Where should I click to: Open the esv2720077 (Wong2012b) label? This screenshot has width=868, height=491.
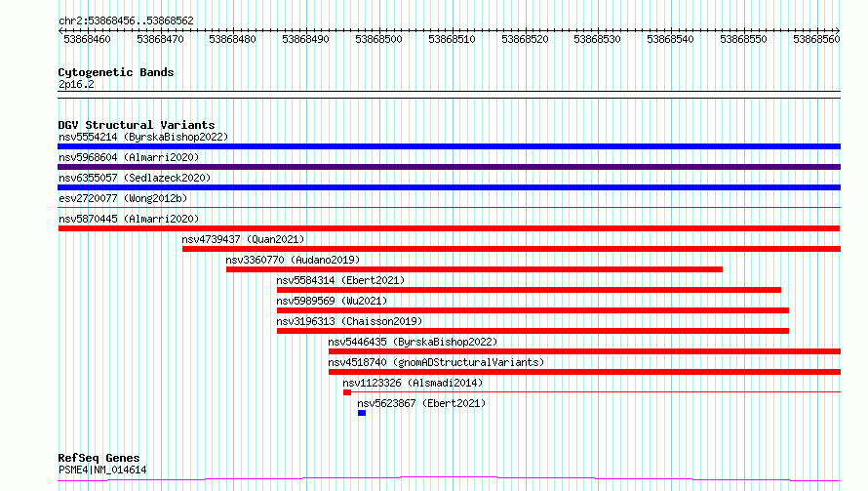click(x=123, y=198)
